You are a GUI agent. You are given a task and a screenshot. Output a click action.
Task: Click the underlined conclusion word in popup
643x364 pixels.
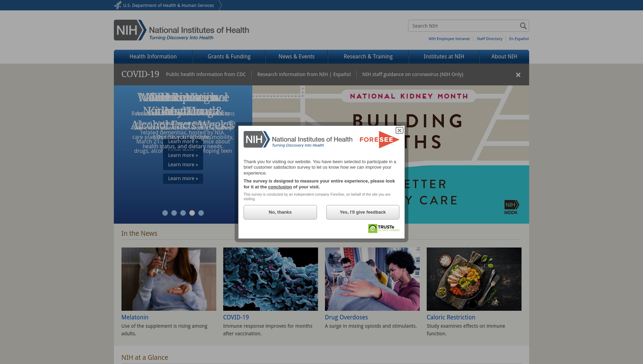280,187
